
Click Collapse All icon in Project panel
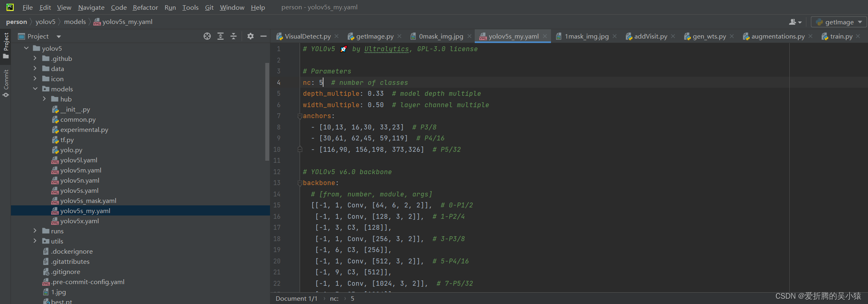click(x=234, y=36)
